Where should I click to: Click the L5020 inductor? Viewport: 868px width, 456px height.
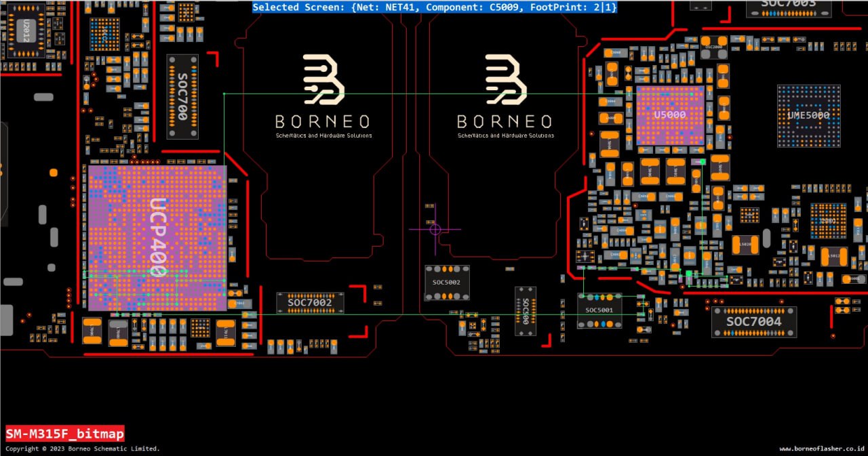(745, 244)
